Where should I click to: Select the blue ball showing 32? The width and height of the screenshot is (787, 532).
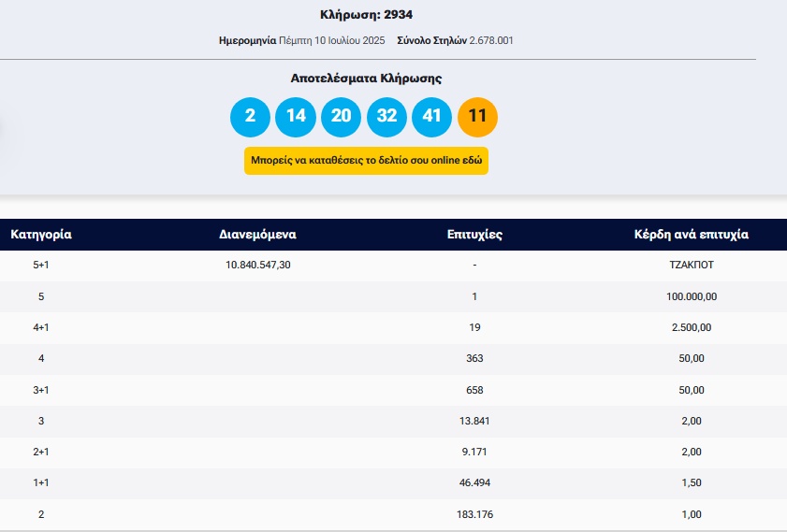[386, 116]
